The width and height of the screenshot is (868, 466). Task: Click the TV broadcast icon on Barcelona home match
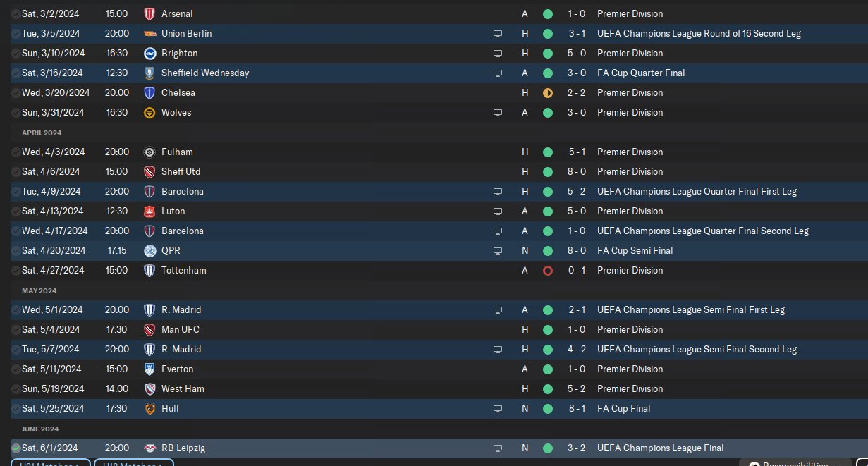click(x=498, y=191)
